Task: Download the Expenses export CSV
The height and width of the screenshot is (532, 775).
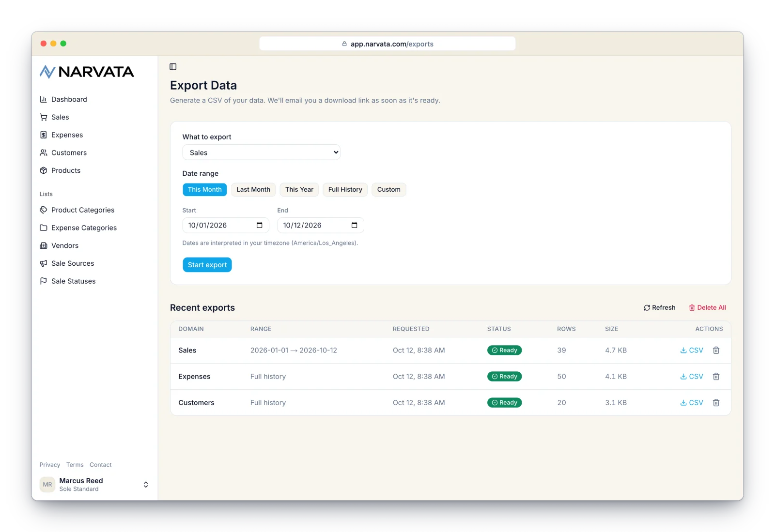Action: (692, 377)
